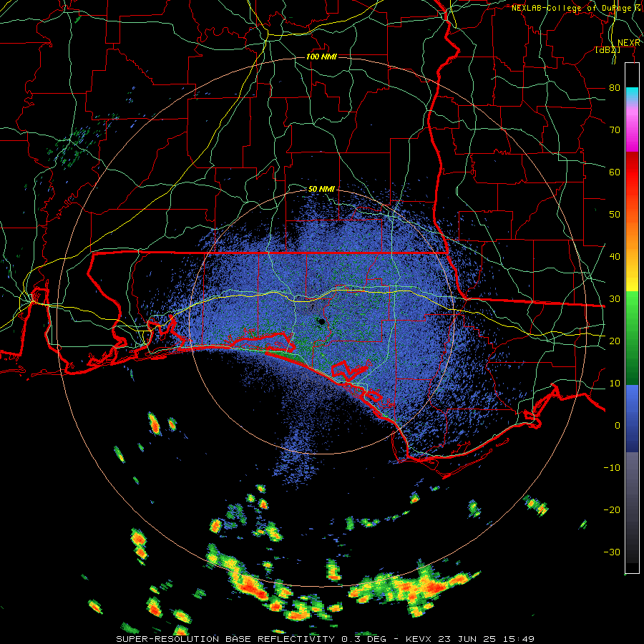The image size is (644, 644).
Task: Click the -30 value on the dBZ scale
Action: coord(612,552)
